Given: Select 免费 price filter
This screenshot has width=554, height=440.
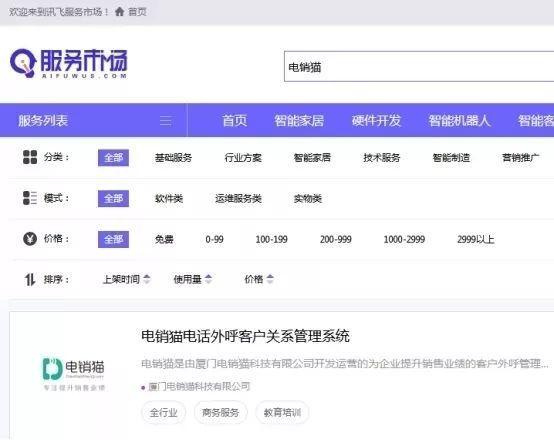Looking at the screenshot, I should (164, 240).
